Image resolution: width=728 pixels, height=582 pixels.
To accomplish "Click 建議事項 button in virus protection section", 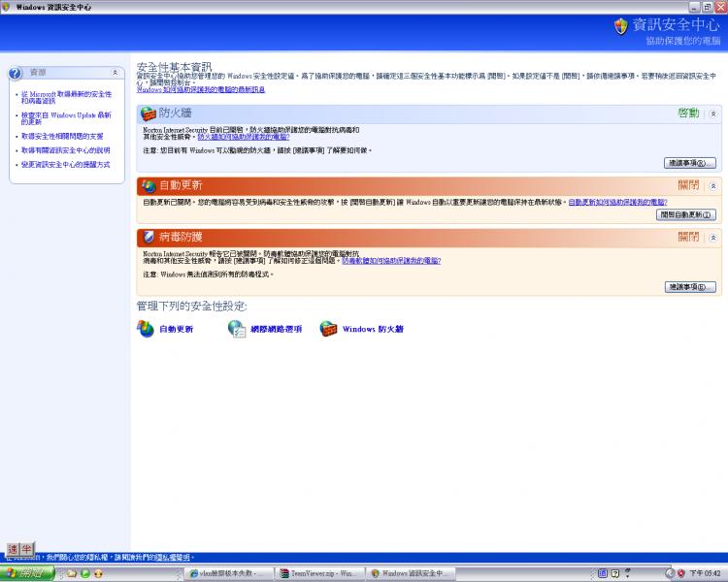I will click(x=690, y=287).
